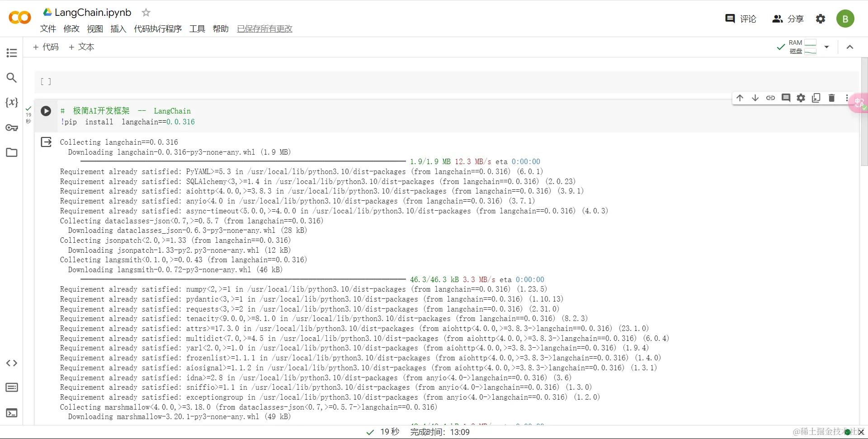The image size is (868, 439).
Task: Close the bottom status bar
Action: click(x=861, y=432)
